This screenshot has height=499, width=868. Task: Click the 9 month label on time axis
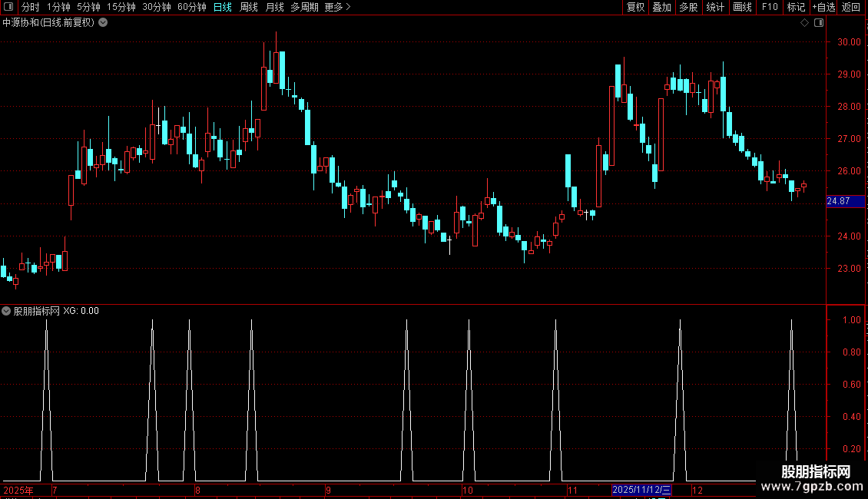328,490
